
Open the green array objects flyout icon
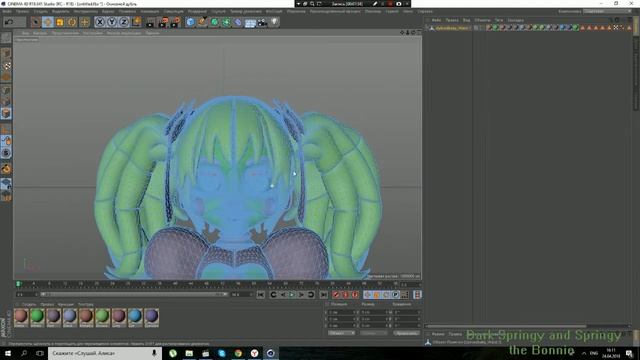click(x=226, y=22)
